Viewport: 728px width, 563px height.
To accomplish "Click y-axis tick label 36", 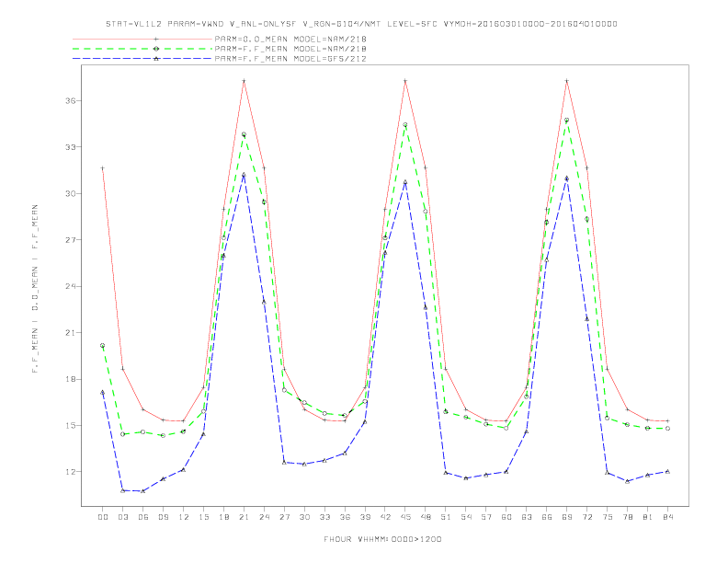I will coord(71,101).
